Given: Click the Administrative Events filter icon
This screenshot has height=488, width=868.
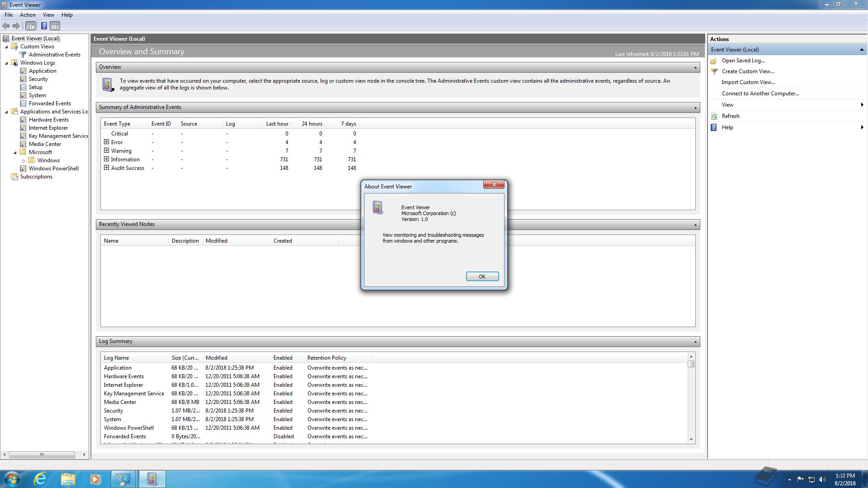Looking at the screenshot, I should pos(23,55).
